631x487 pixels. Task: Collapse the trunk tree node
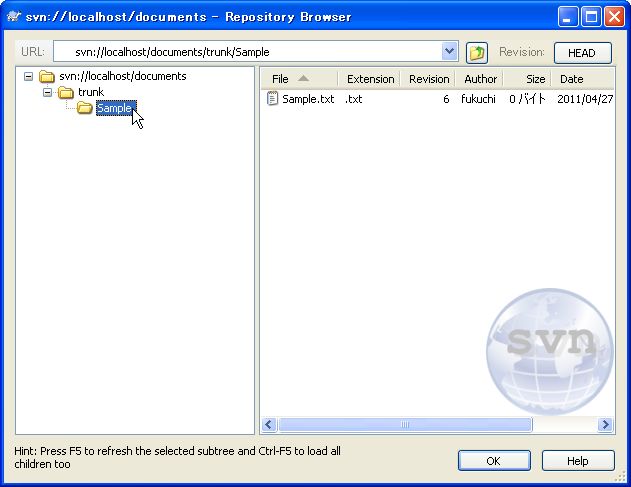(47, 93)
